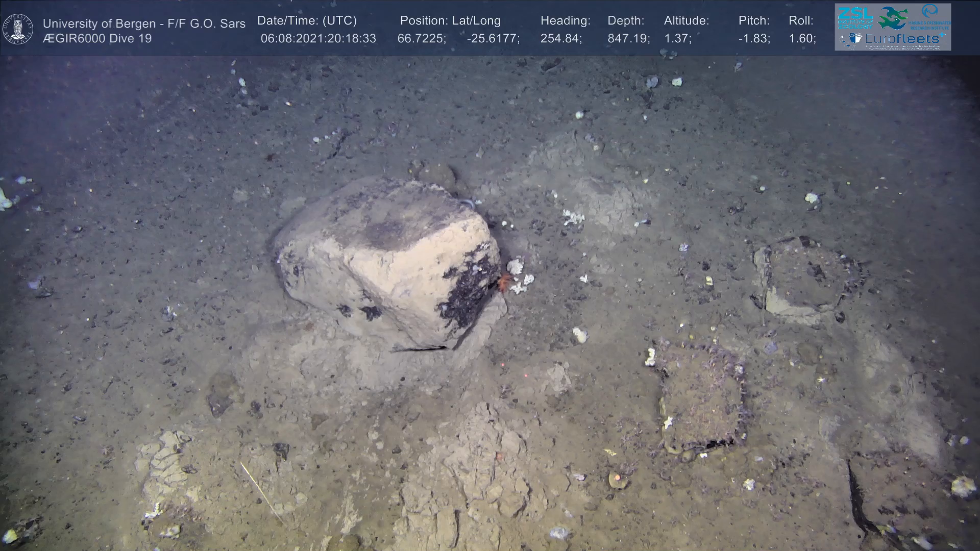Click the ÆGIR6000 Dive 19 text
980x551 pixels.
[97, 39]
